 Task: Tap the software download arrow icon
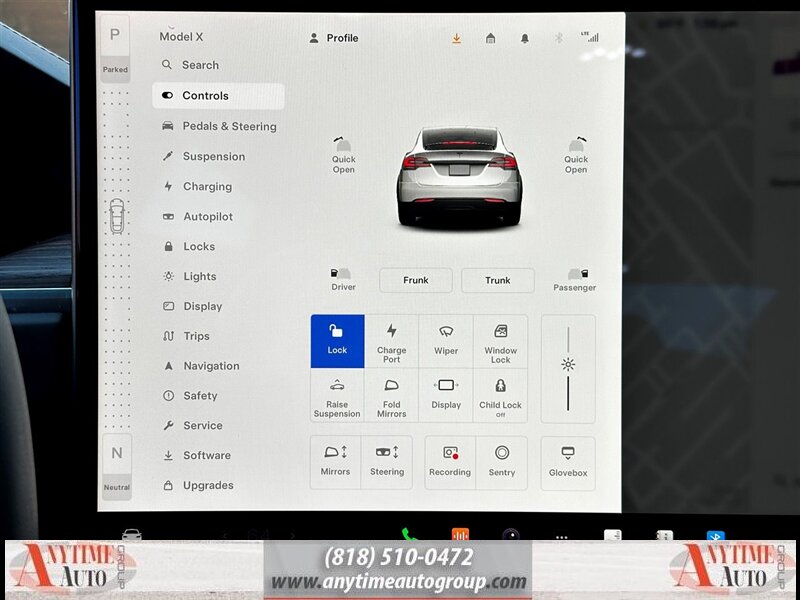pyautogui.click(x=457, y=38)
